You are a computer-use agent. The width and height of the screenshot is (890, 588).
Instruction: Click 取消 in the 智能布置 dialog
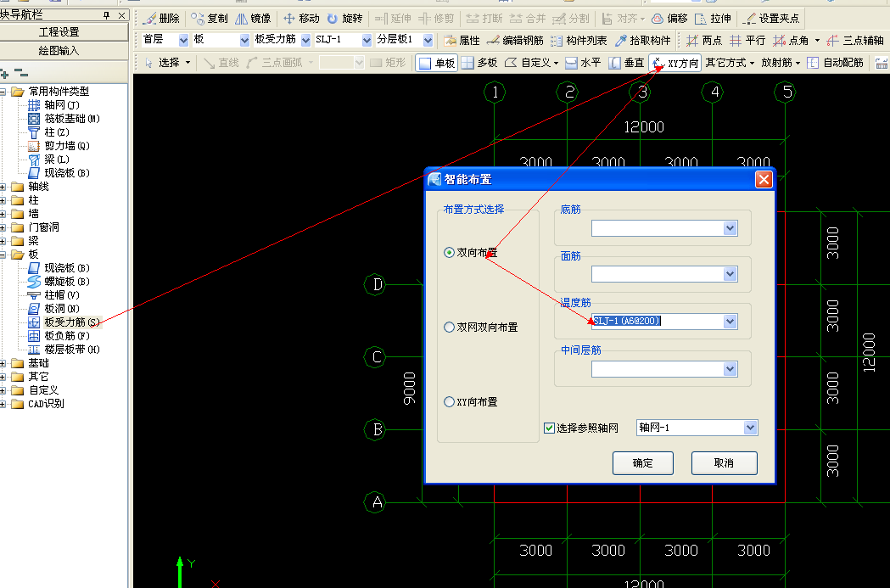[x=725, y=463]
